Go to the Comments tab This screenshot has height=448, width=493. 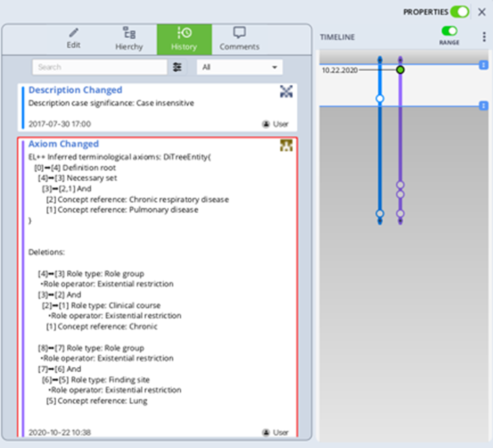[x=239, y=39]
